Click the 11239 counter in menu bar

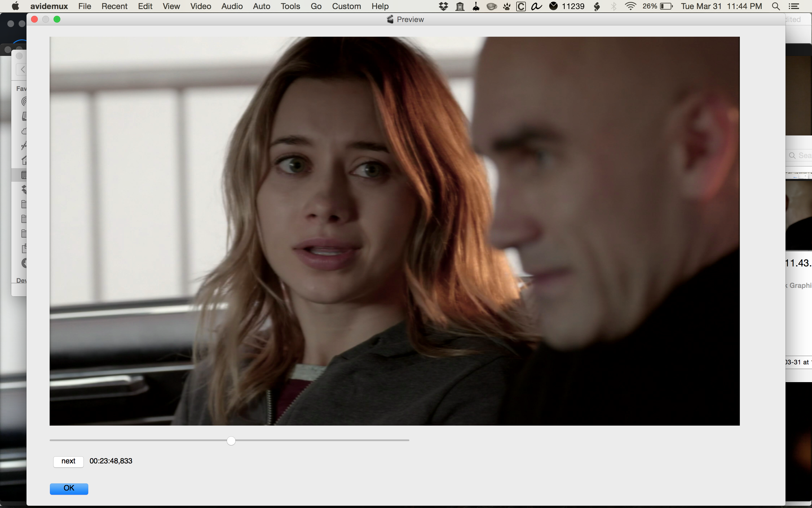[573, 6]
